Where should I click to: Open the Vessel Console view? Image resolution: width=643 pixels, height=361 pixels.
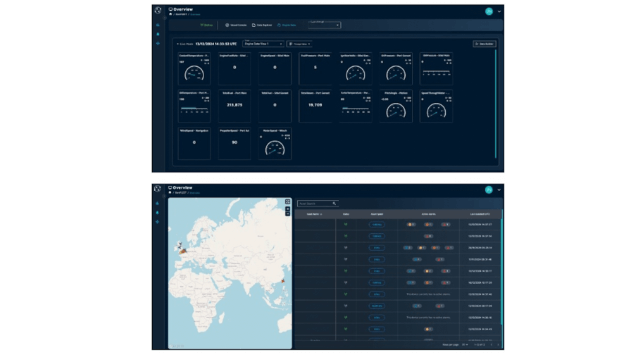tap(236, 25)
